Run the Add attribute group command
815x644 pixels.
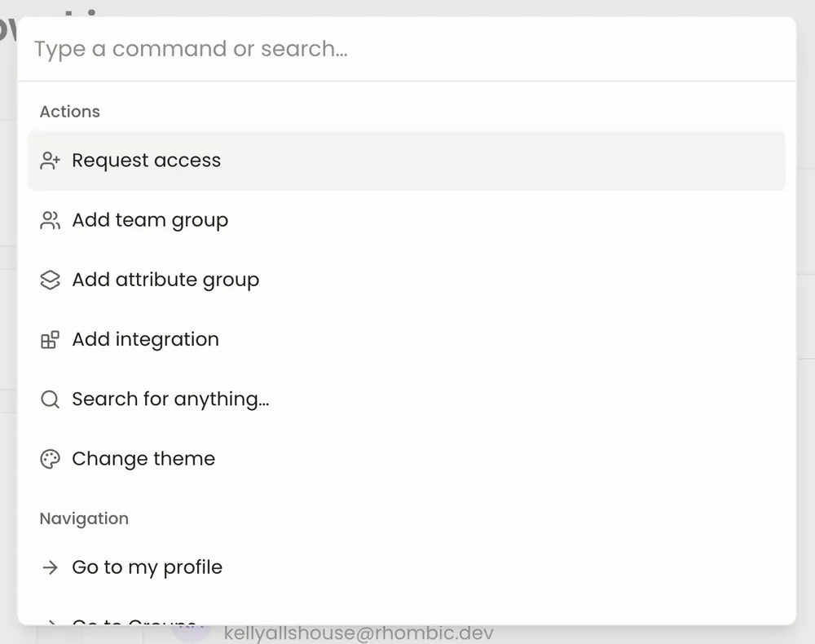coord(165,280)
